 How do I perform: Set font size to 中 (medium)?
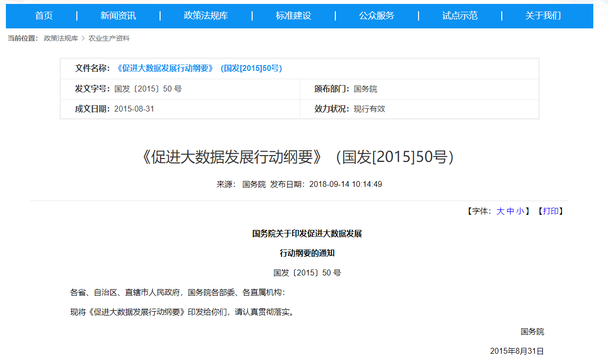(x=510, y=211)
